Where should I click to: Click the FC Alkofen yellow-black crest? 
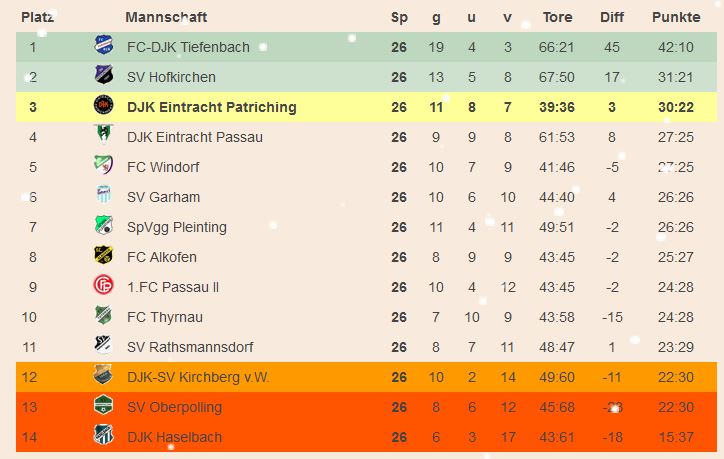[103, 255]
